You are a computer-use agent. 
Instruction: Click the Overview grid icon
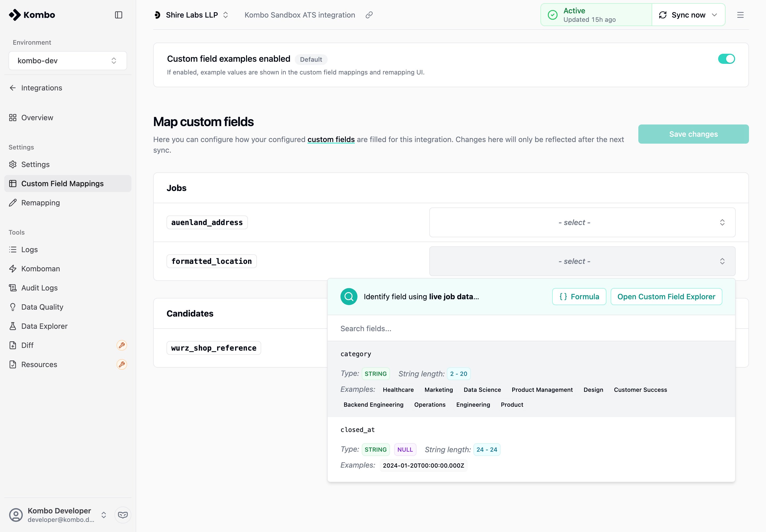click(13, 118)
